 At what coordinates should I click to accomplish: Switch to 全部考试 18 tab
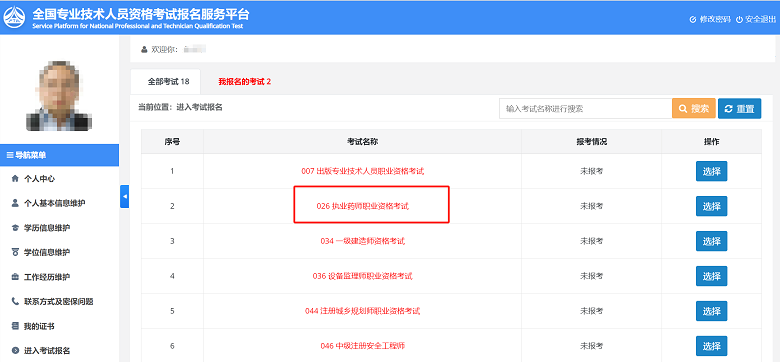(165, 82)
